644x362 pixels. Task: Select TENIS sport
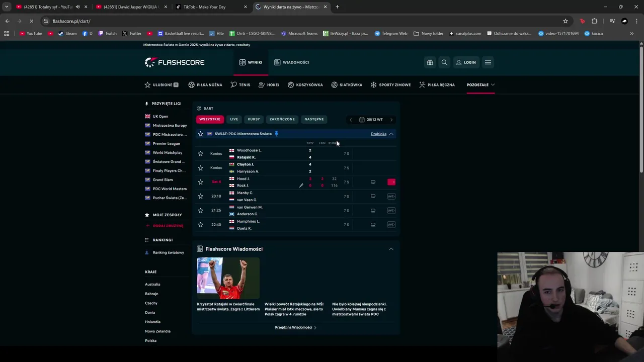[x=240, y=85]
